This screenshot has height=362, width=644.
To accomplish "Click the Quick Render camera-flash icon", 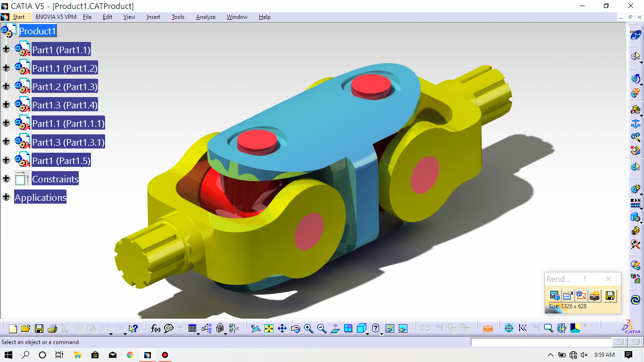I will 594,296.
